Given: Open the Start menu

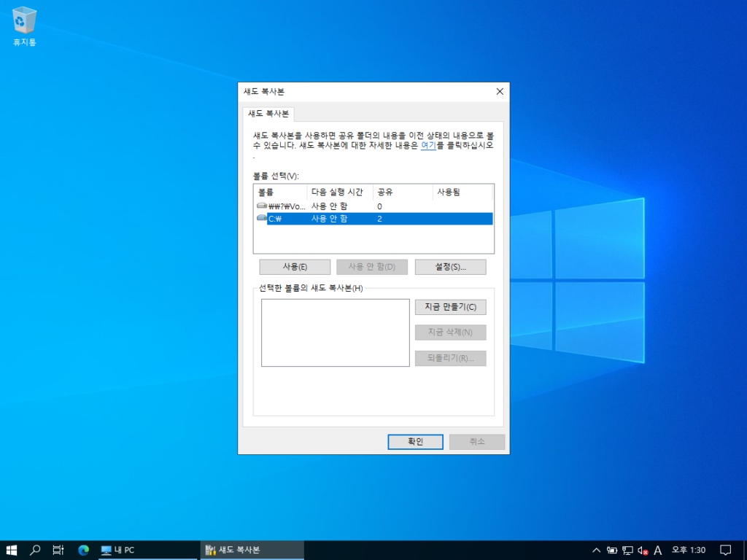Looking at the screenshot, I should pyautogui.click(x=11, y=550).
